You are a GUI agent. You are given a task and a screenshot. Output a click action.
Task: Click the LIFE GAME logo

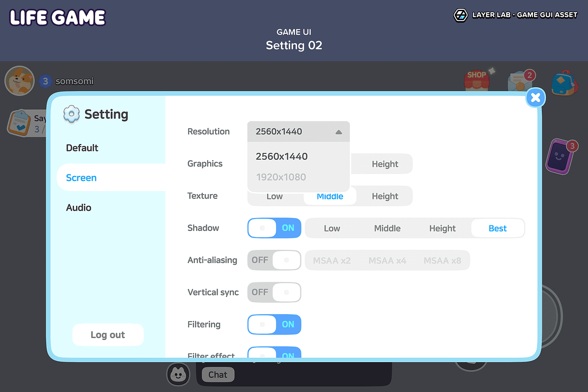[57, 18]
